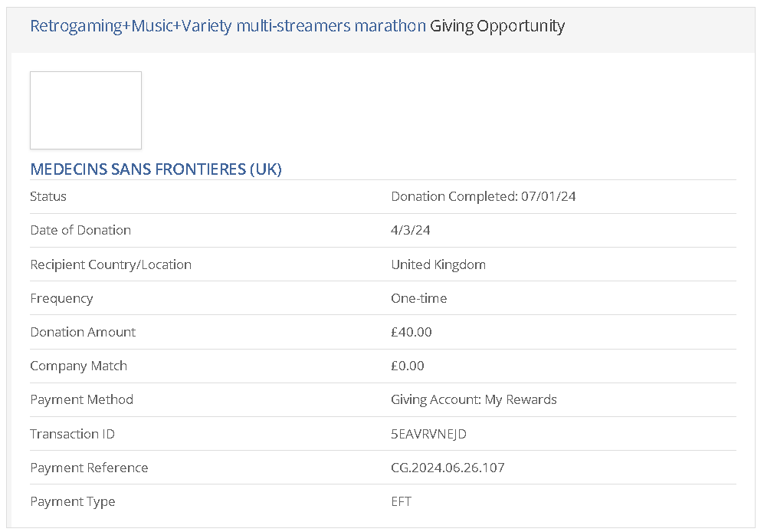Viewport: 764px width, 532px height.
Task: Click the Giving Opportunity heading text
Action: tap(497, 26)
